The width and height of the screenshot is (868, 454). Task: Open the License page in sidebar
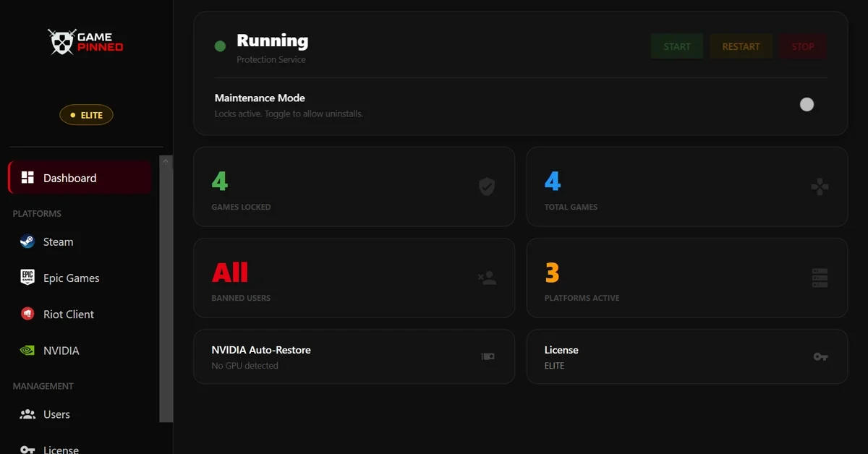click(x=61, y=449)
